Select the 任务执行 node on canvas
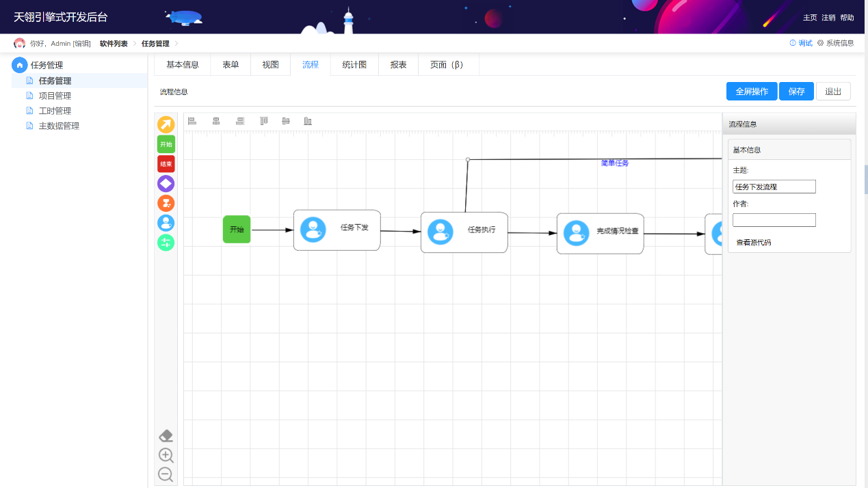 tap(464, 232)
